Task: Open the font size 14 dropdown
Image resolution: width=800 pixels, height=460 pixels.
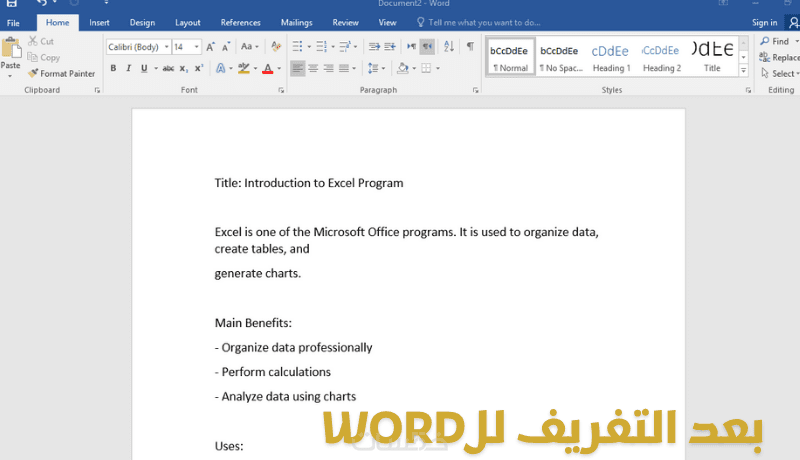Action: pyautogui.click(x=196, y=47)
